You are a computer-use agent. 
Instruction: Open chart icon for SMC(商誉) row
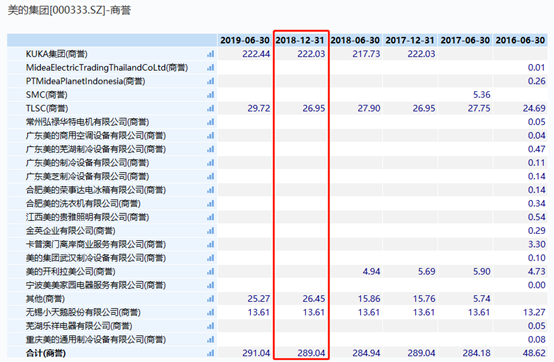[x=211, y=95]
